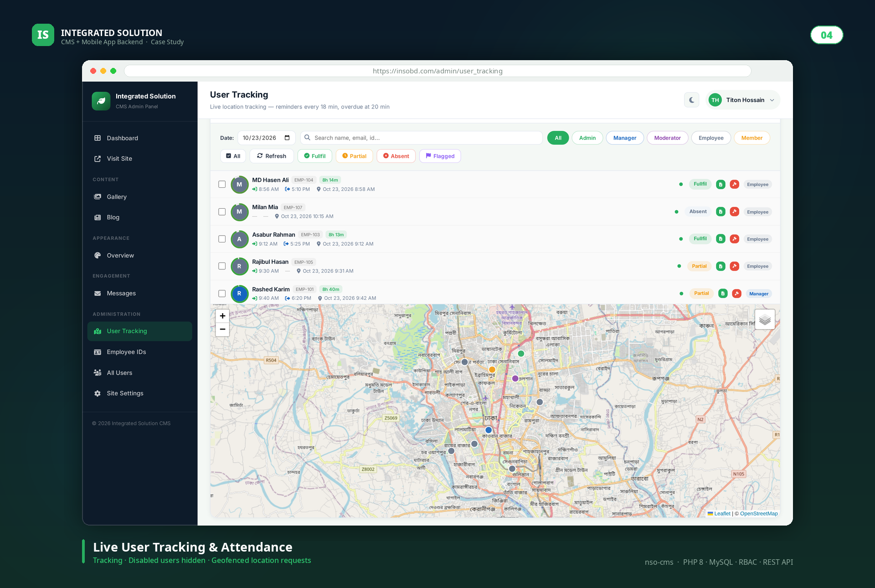Zoom out on the map
Viewport: 875px width, 588px height.
click(x=222, y=329)
